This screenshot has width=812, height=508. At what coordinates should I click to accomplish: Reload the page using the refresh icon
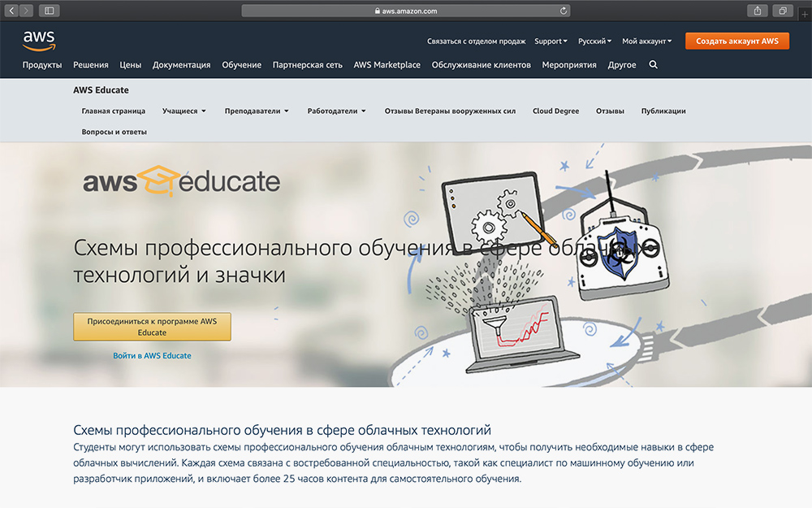tap(564, 11)
